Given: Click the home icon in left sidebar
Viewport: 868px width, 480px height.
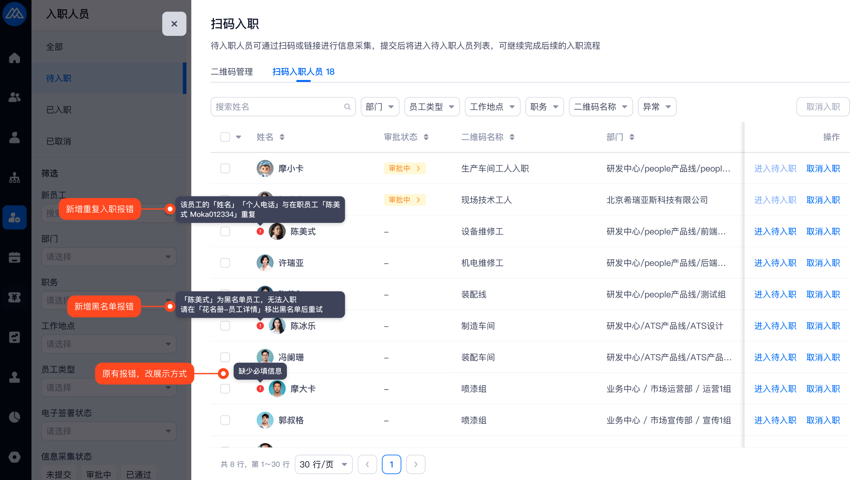Looking at the screenshot, I should tap(15, 58).
